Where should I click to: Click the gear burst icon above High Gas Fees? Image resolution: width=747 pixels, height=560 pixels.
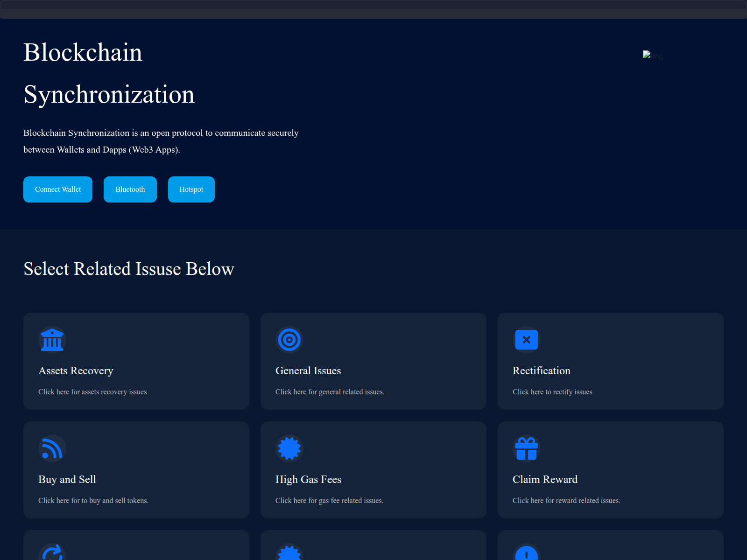point(289,448)
